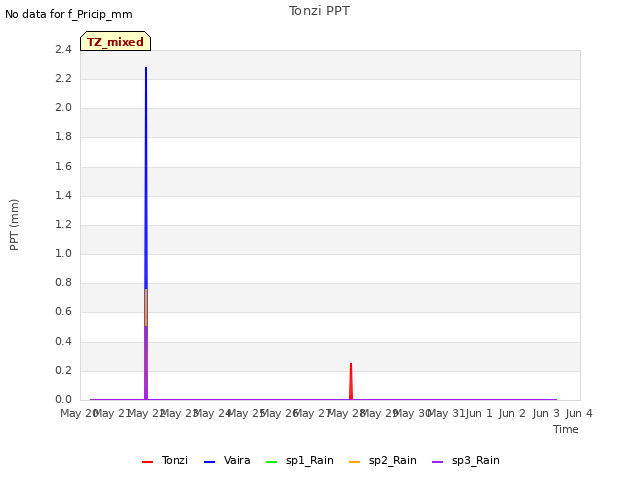Screen dimensions: 640x480
Task: Click the red Tonzi legend color marker
Action: click(x=147, y=462)
